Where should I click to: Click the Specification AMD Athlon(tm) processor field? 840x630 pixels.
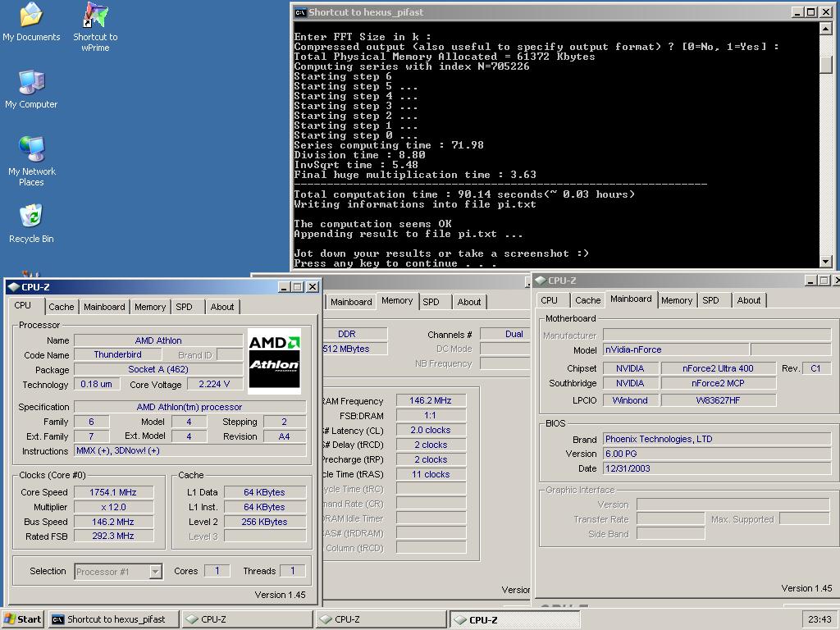(189, 407)
